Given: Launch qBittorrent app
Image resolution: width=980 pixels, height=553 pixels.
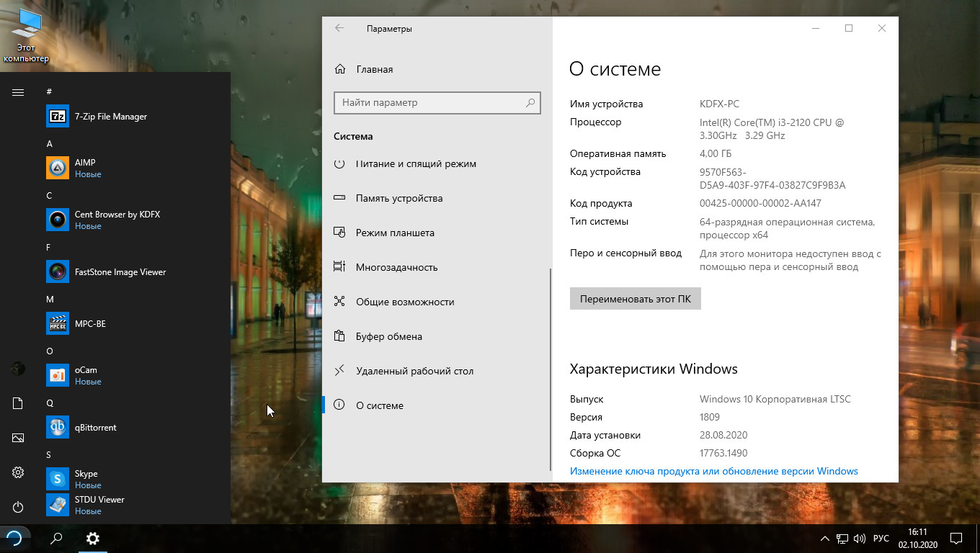Looking at the screenshot, I should point(95,428).
